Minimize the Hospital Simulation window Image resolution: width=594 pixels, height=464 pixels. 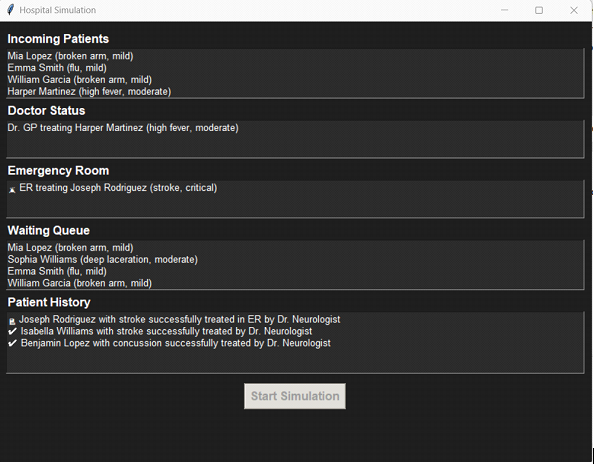504,10
